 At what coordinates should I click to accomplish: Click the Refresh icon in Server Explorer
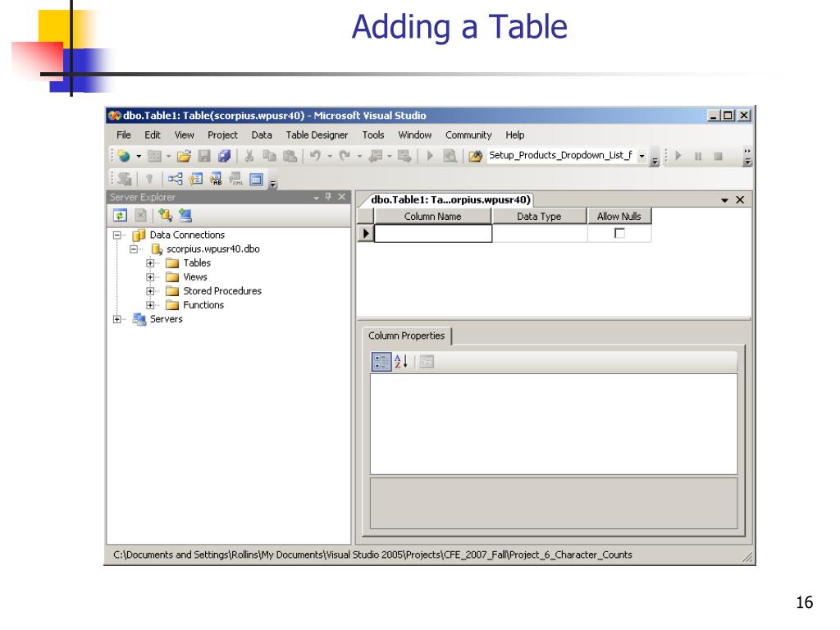point(120,216)
